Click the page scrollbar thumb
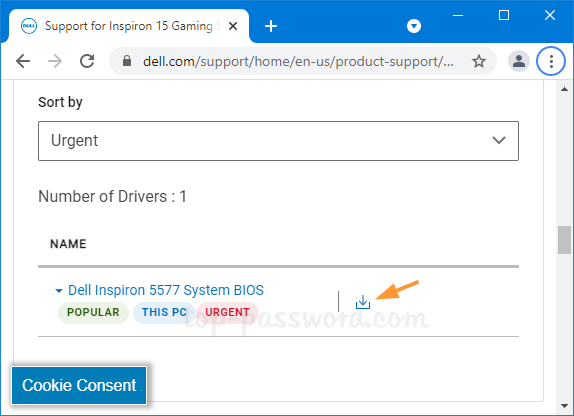The width and height of the screenshot is (574, 416). 564,240
